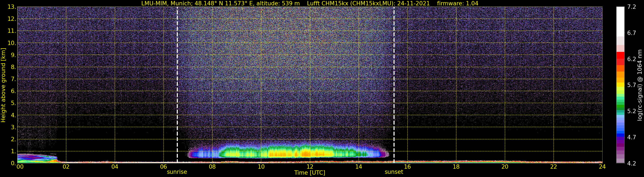
Task: Click the x-axis tick label '12' on the time axis
Action: coord(310,167)
